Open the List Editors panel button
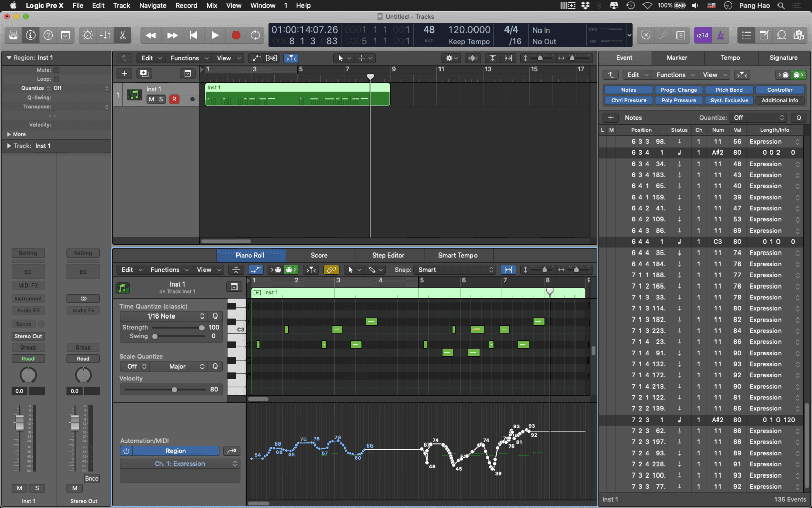 pyautogui.click(x=746, y=35)
